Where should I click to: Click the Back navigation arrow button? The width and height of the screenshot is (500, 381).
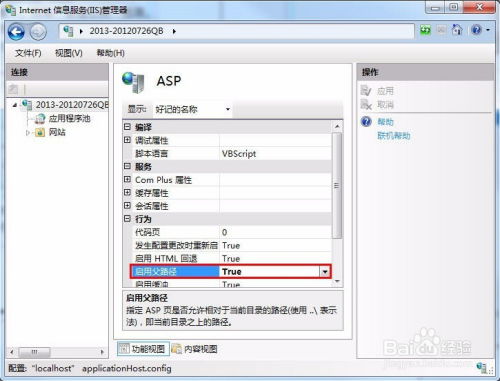(x=16, y=32)
